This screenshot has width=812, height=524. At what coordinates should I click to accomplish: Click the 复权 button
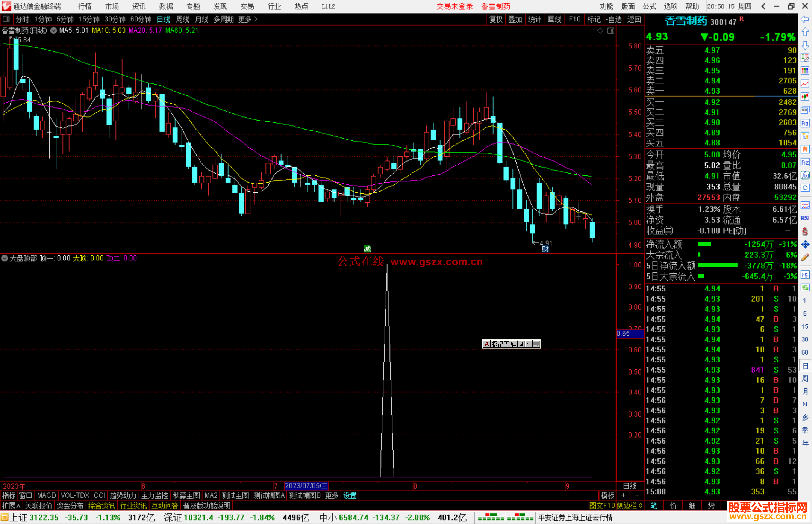[x=496, y=19]
